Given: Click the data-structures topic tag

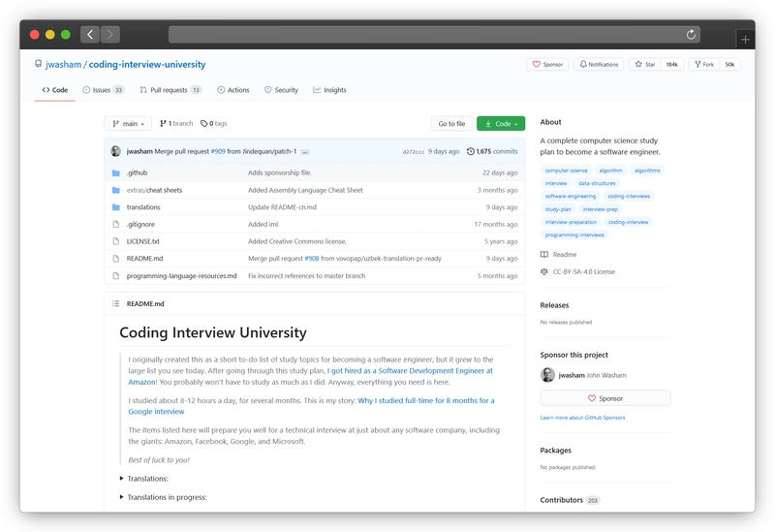Looking at the screenshot, I should [x=597, y=183].
